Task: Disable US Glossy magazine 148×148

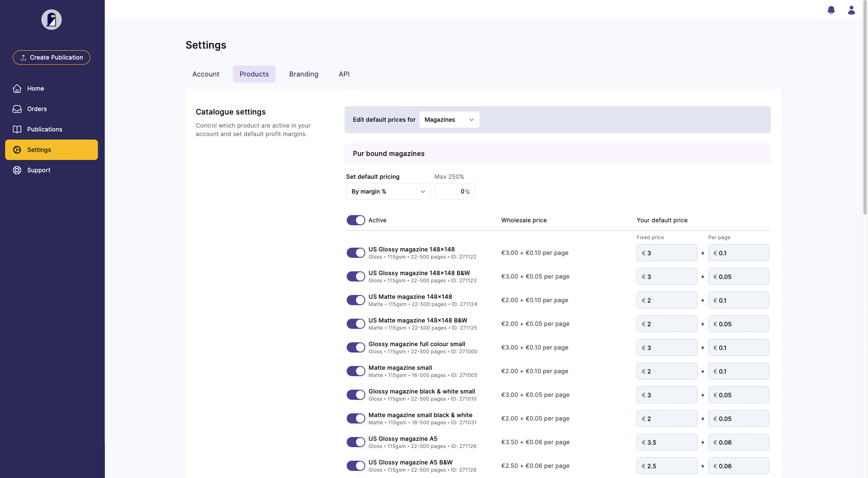Action: coord(356,253)
